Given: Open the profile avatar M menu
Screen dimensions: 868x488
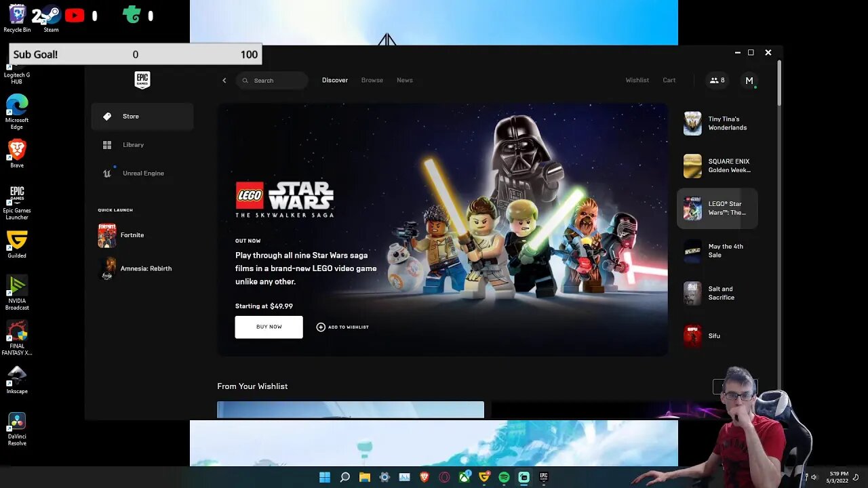Looking at the screenshot, I should 749,81.
